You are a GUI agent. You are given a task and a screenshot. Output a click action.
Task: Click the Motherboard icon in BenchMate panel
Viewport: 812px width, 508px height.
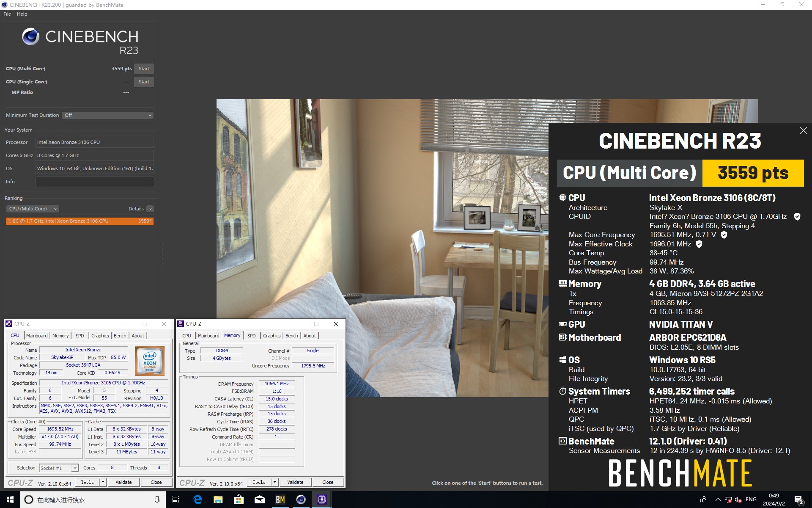pyautogui.click(x=562, y=337)
